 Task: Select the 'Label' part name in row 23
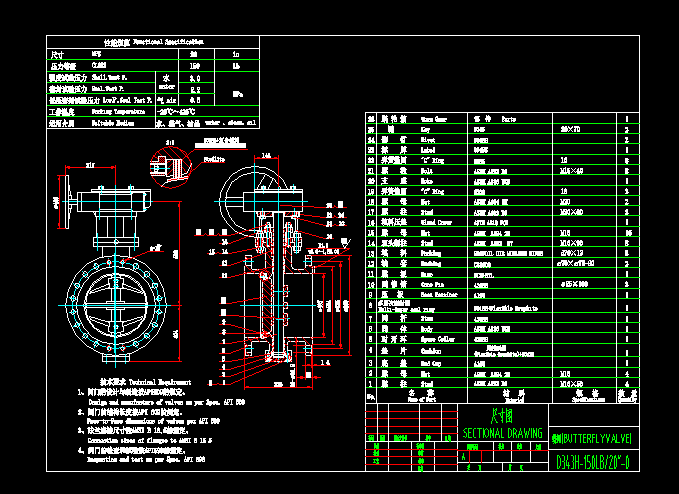click(x=428, y=150)
